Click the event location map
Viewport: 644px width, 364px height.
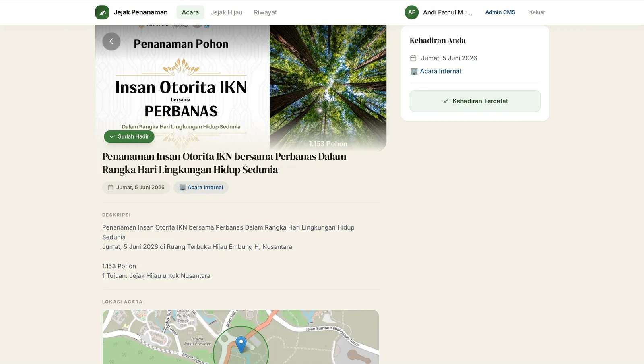click(x=241, y=337)
